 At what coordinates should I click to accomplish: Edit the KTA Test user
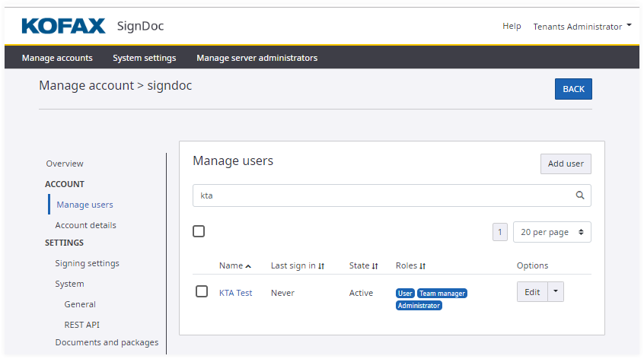coord(532,292)
